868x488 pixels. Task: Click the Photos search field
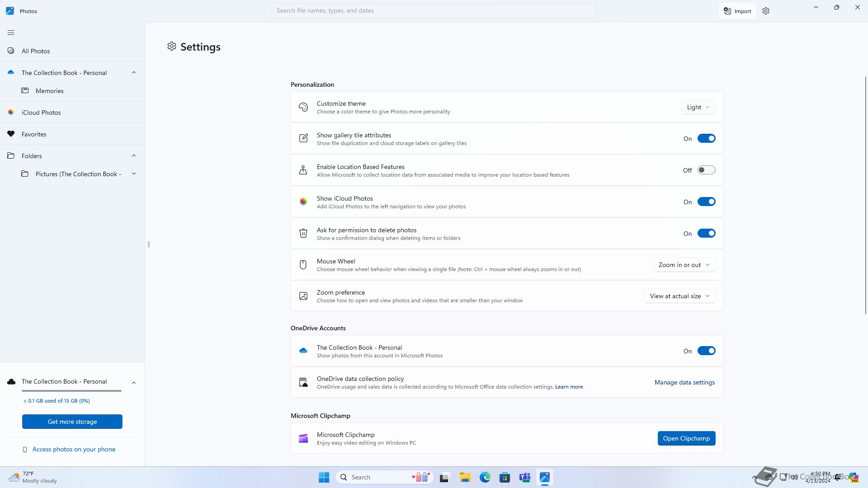click(434, 11)
